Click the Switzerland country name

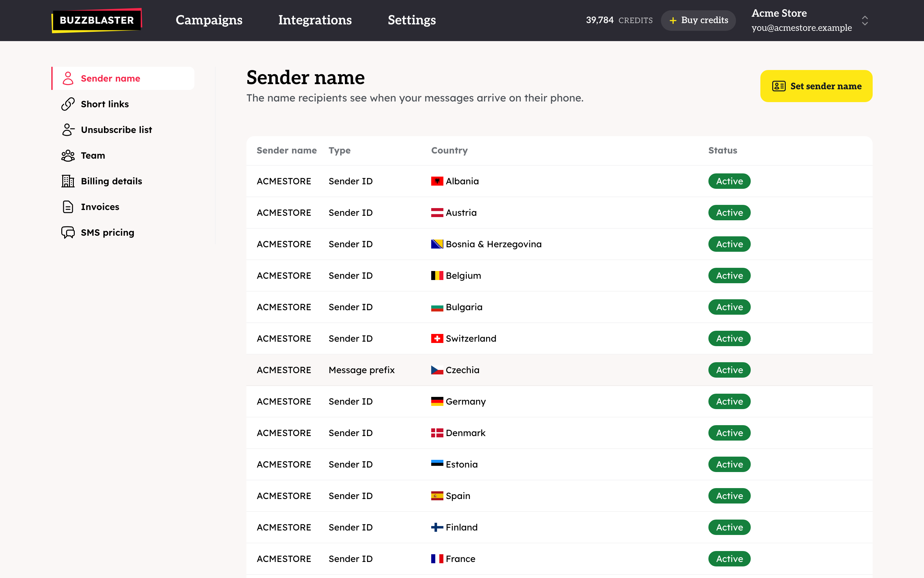pyautogui.click(x=471, y=338)
